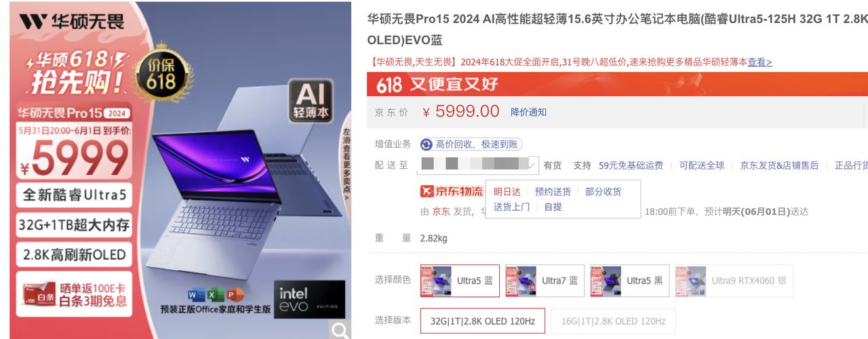Select the Ultra5 黑 color option
868x339 pixels.
pyautogui.click(x=629, y=281)
